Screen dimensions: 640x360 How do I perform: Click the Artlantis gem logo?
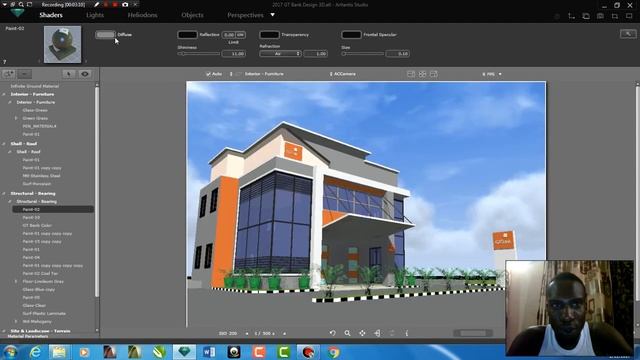[x=17, y=13]
